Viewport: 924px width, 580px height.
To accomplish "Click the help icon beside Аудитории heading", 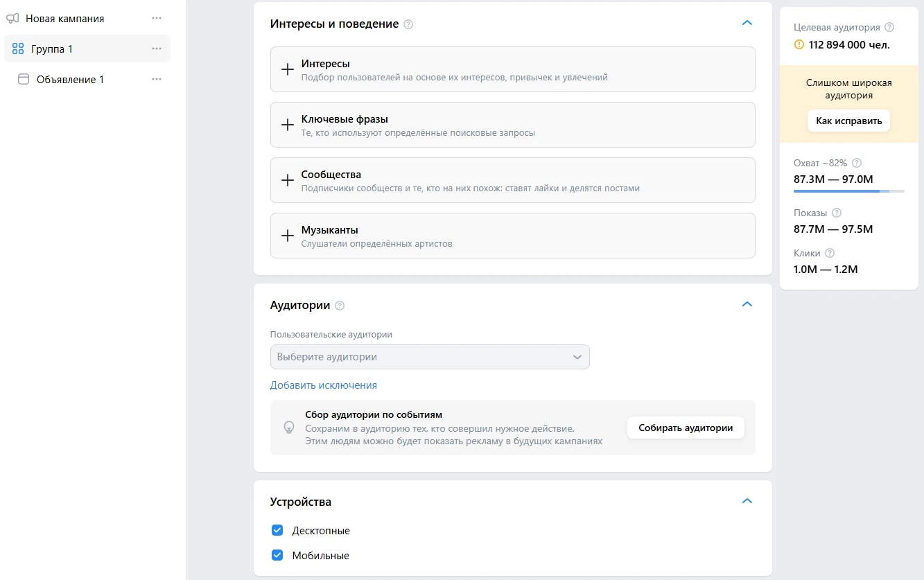I will [340, 306].
